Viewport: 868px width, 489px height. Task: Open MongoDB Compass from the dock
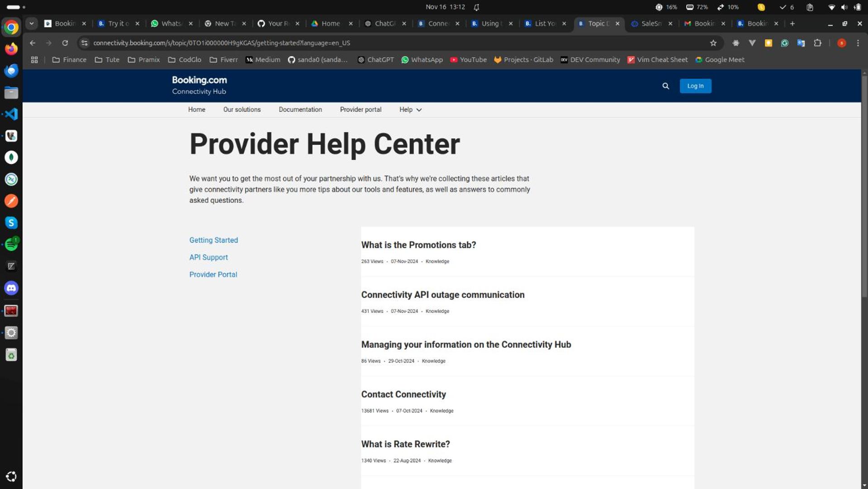(11, 158)
